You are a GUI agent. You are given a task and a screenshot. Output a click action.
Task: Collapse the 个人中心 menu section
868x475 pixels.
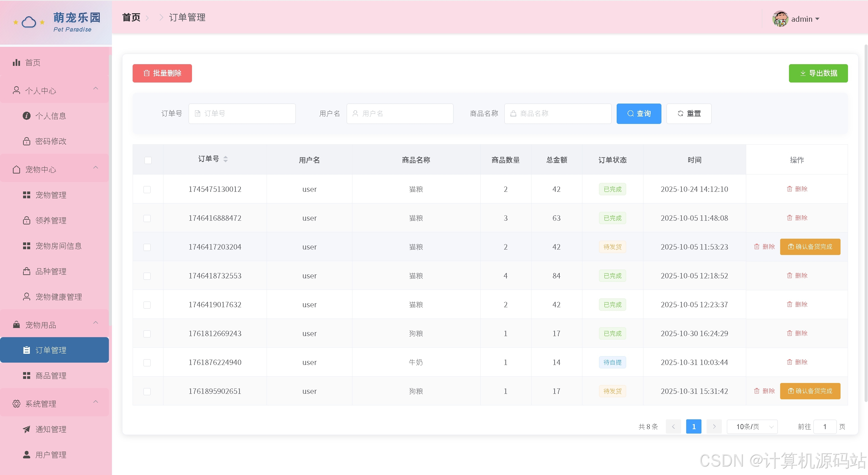96,89
